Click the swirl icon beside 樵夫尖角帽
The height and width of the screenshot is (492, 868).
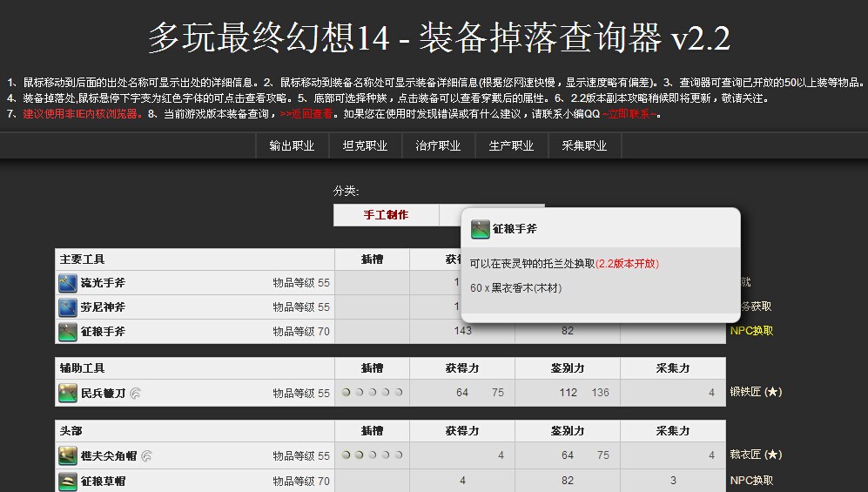[146, 455]
